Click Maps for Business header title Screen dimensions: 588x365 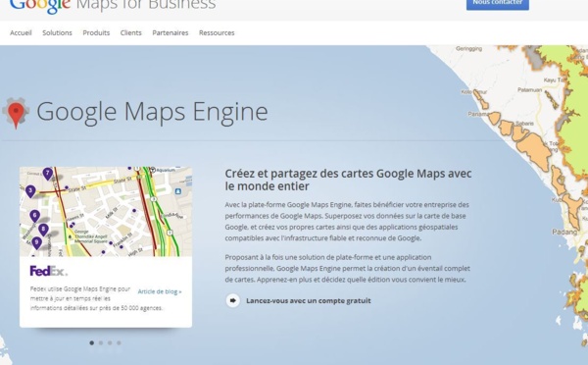[146, 5]
